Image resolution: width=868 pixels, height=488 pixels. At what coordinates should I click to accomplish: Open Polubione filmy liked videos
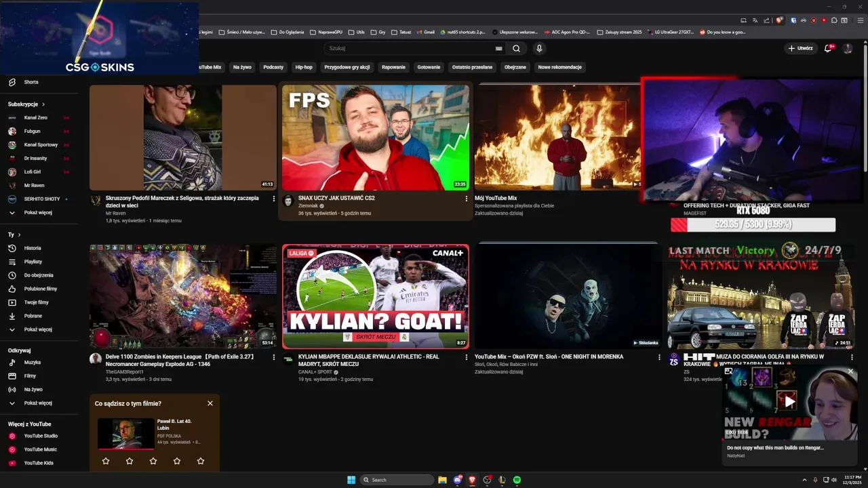(x=40, y=289)
